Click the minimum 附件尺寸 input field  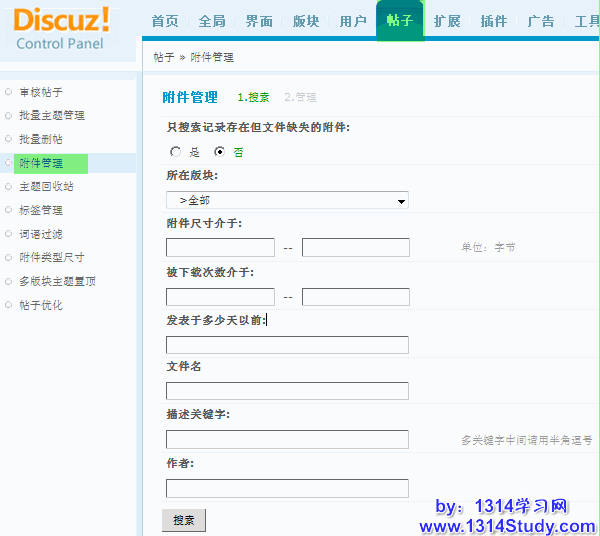[x=220, y=248]
